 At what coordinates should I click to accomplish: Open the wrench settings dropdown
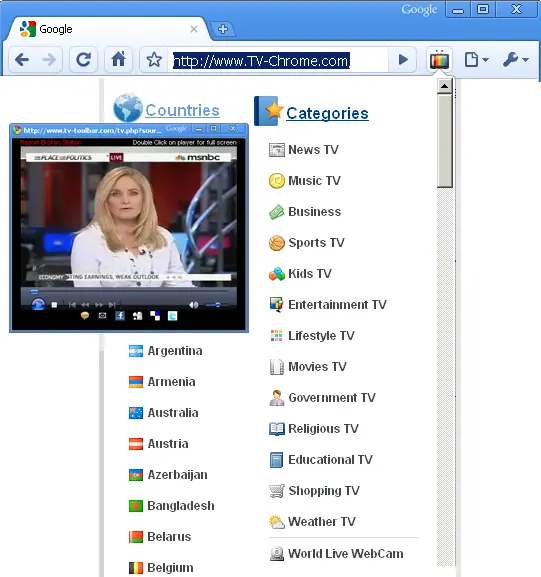(x=516, y=60)
